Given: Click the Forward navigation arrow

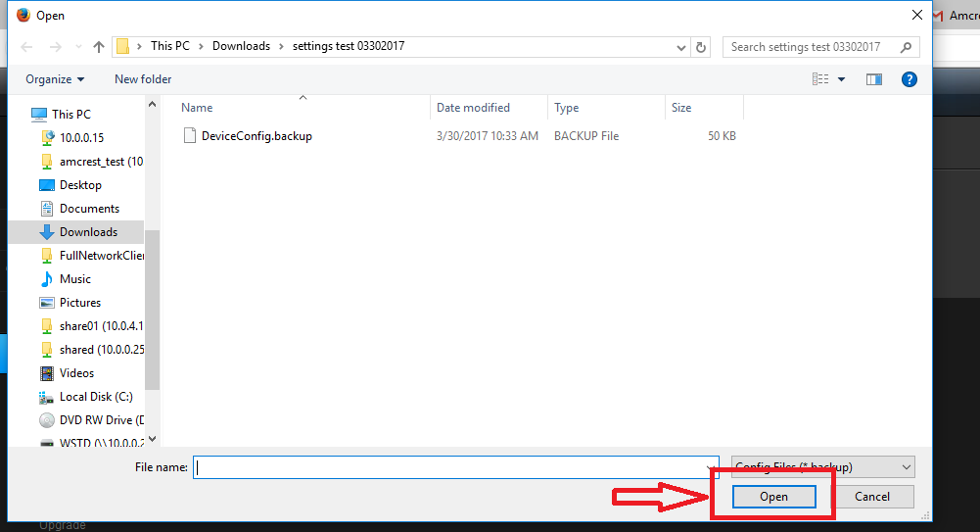Looking at the screenshot, I should (x=56, y=47).
